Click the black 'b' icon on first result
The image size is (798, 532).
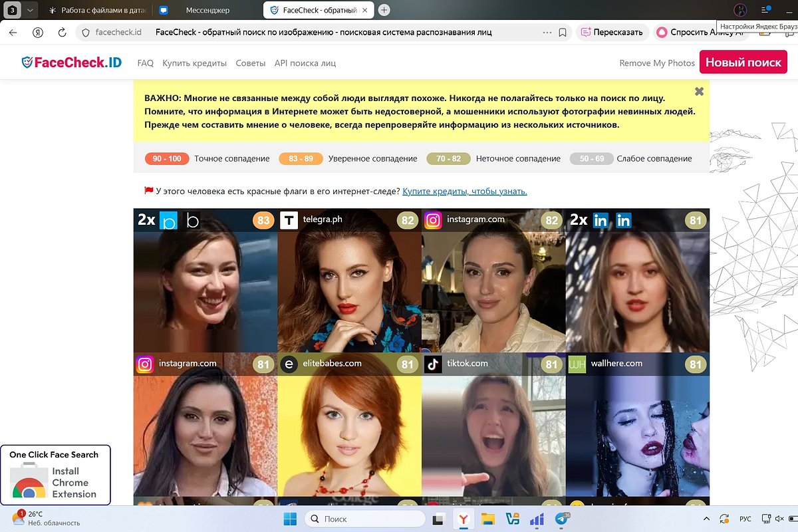click(x=192, y=220)
